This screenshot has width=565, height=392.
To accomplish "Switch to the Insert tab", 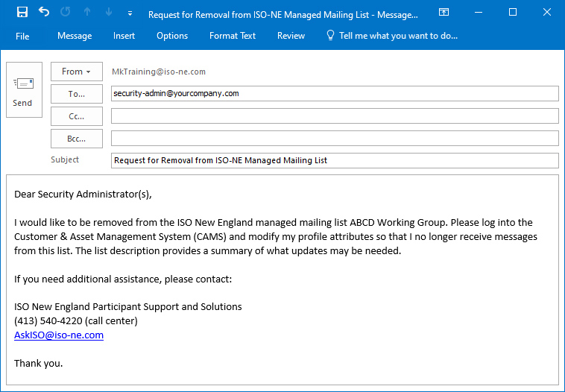I will [x=124, y=36].
